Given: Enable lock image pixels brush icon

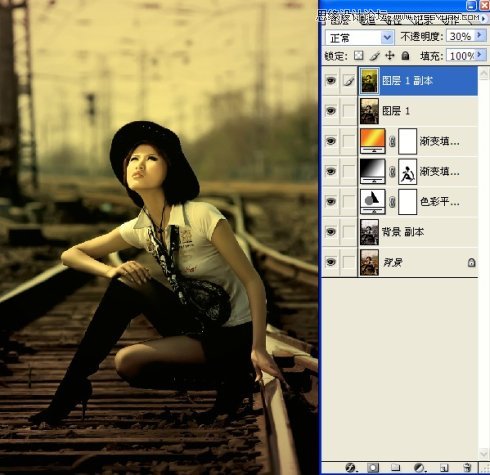Looking at the screenshot, I should pos(375,56).
